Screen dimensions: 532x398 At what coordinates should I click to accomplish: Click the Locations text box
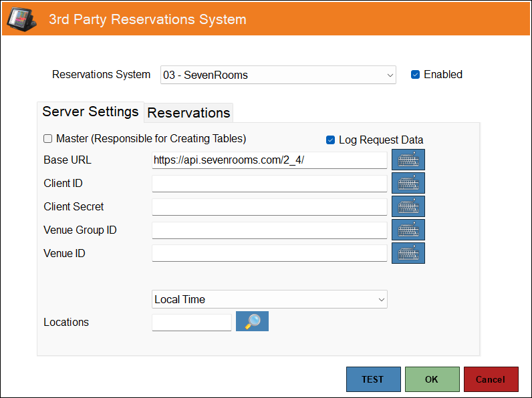pos(192,323)
